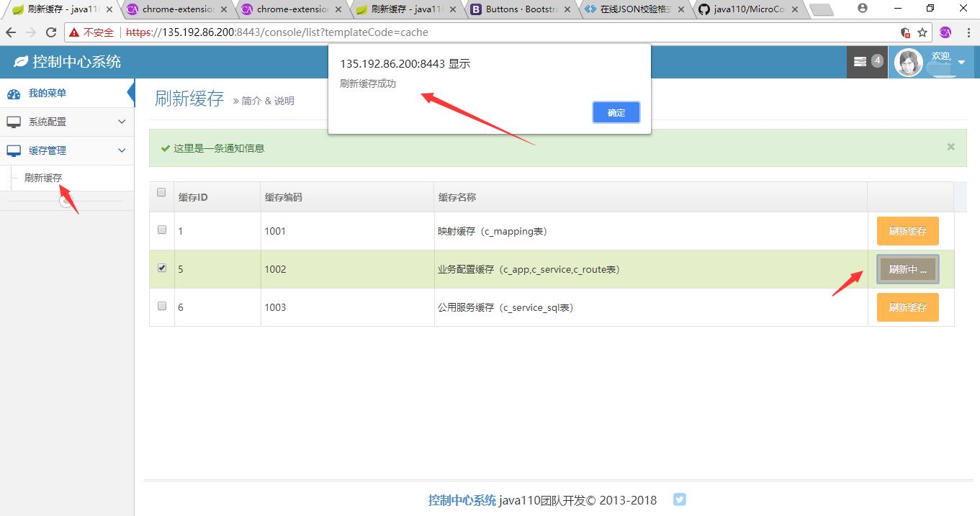Select 刷新缓存 submenu item in sidebar
The image size is (980, 516).
(43, 178)
